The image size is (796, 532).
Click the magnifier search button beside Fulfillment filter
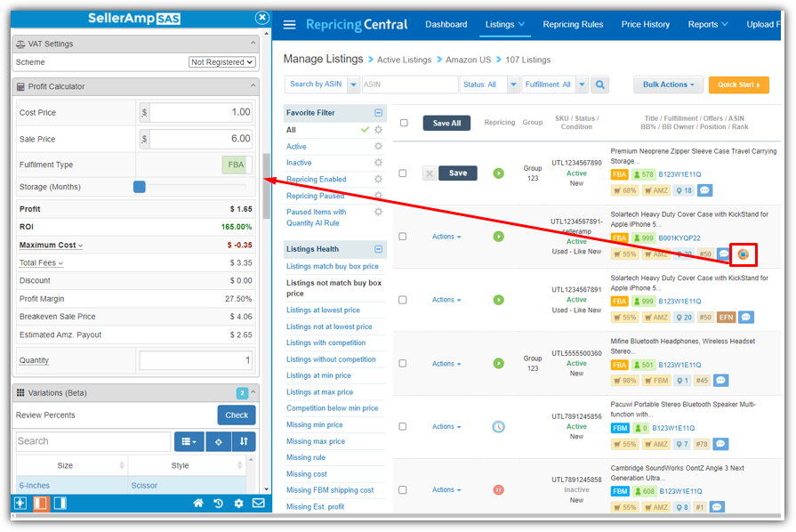[600, 85]
